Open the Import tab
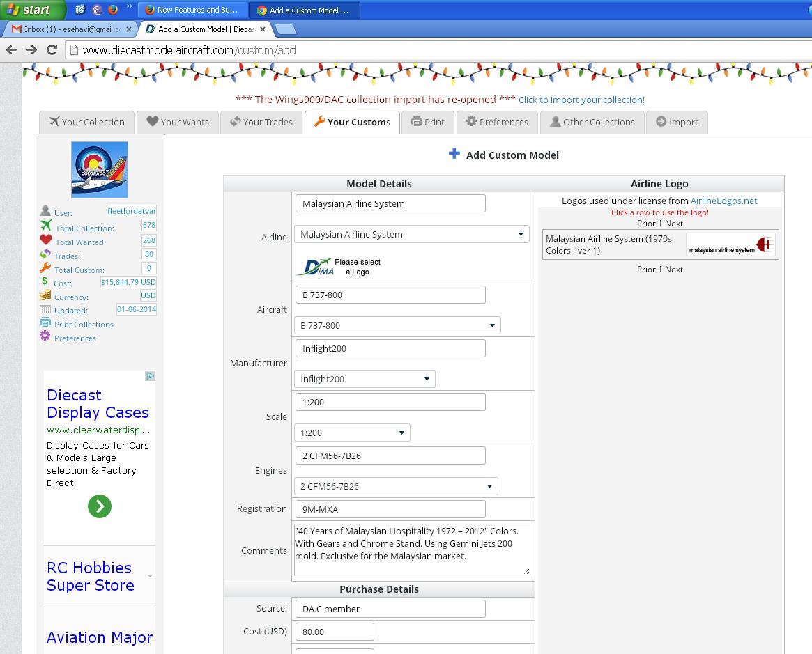Screen dimensions: 812x654 tap(677, 122)
